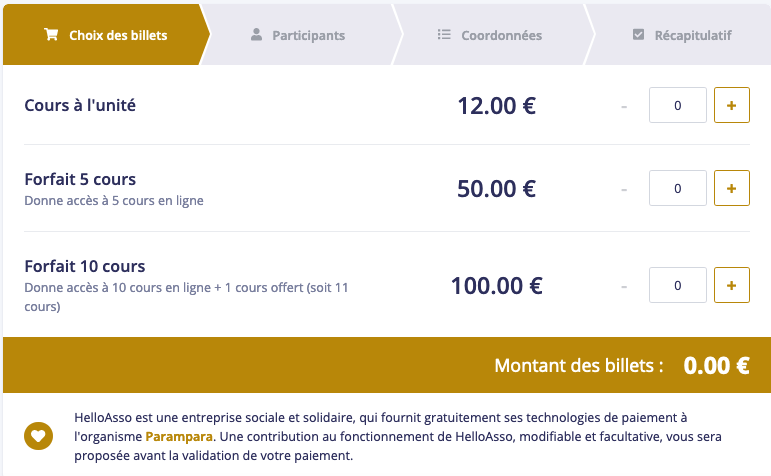Click the Montant des billets total bar

click(386, 365)
